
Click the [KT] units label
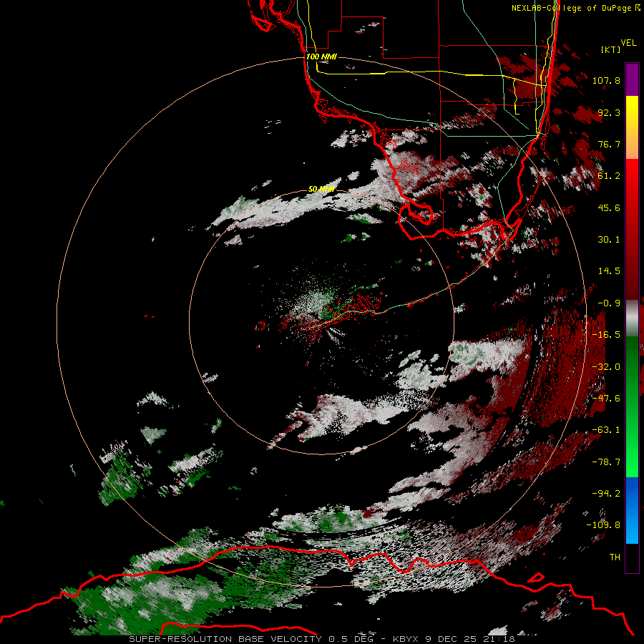tap(611, 49)
